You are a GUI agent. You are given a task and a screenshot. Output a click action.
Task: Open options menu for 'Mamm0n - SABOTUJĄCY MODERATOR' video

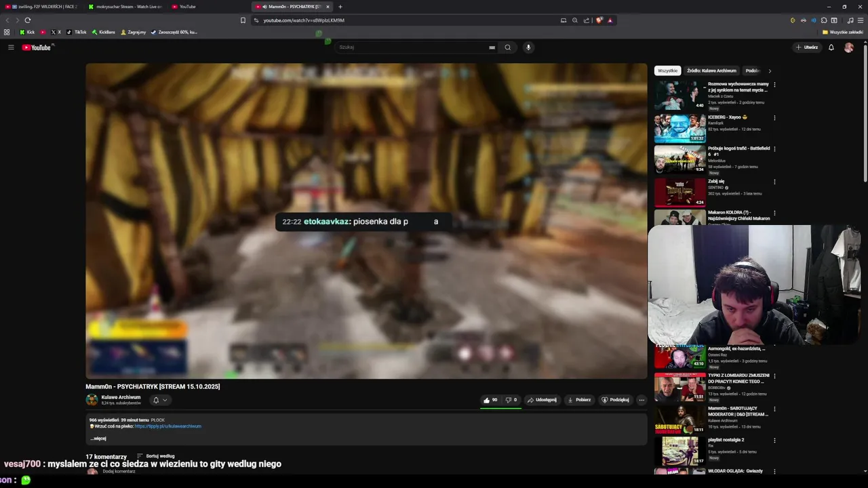(x=774, y=409)
